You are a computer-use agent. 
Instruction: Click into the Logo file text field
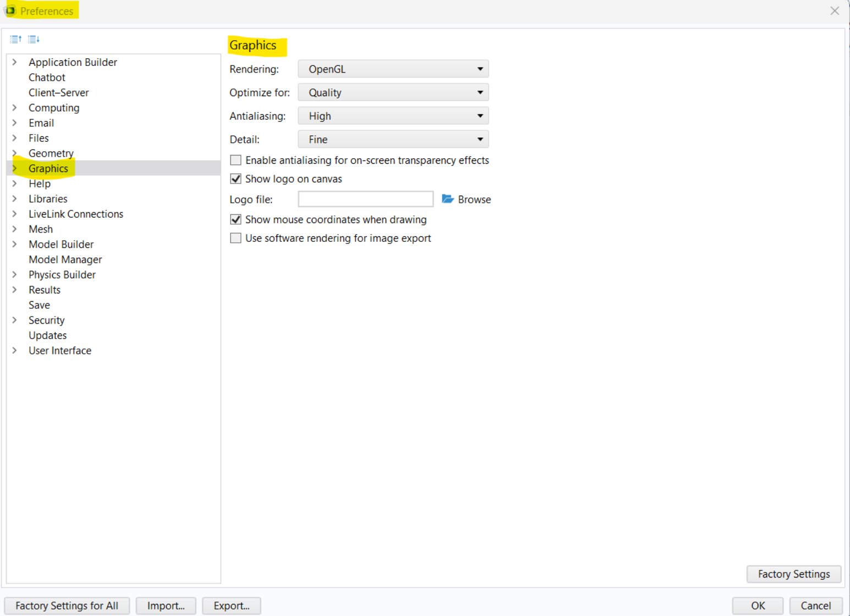[366, 199]
